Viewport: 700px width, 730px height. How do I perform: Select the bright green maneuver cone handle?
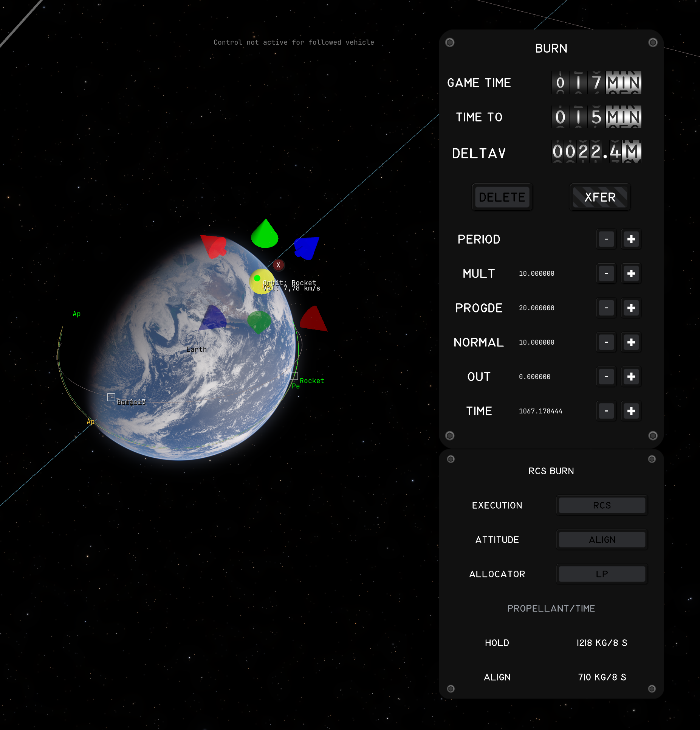point(265,234)
